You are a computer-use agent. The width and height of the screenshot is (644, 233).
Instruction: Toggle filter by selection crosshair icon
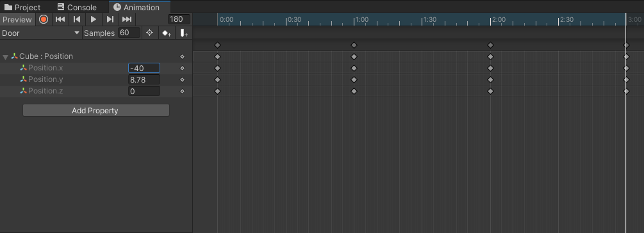[150, 33]
